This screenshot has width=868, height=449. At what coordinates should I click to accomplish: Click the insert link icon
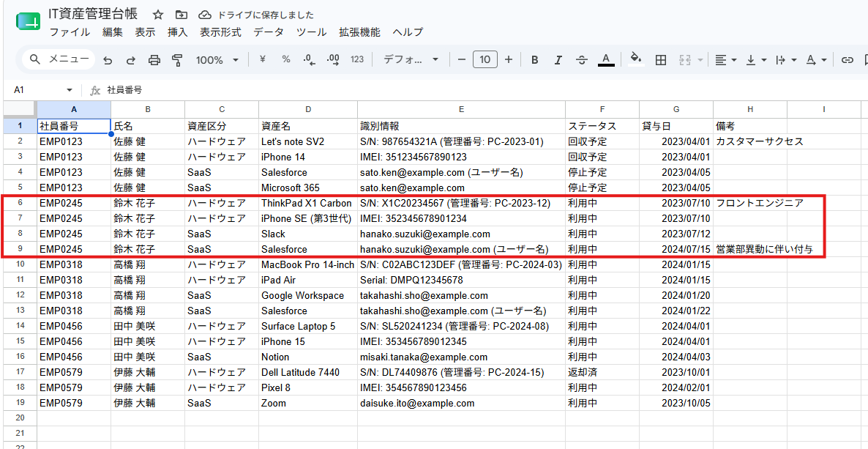(x=847, y=60)
